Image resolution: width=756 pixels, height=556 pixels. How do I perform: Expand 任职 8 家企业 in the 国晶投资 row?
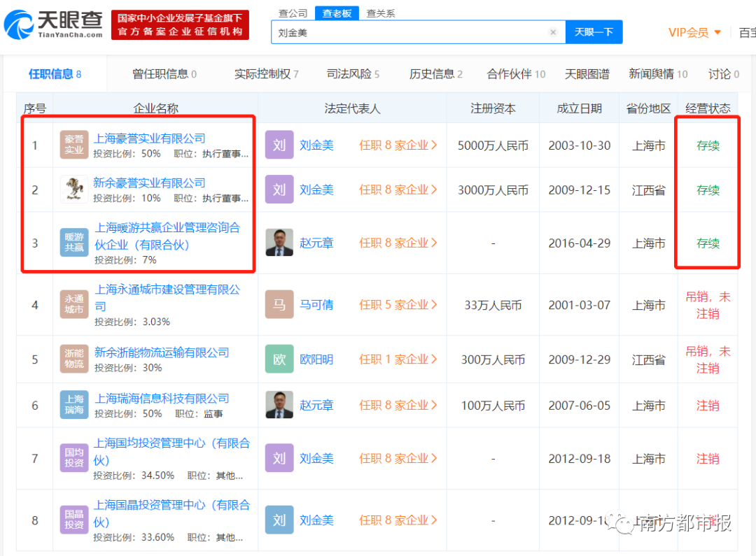398,520
